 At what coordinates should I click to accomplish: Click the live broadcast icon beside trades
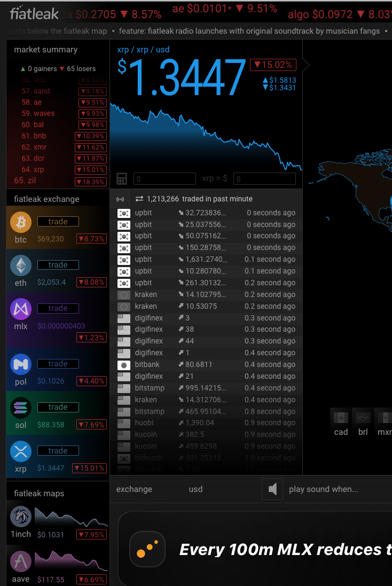point(120,199)
